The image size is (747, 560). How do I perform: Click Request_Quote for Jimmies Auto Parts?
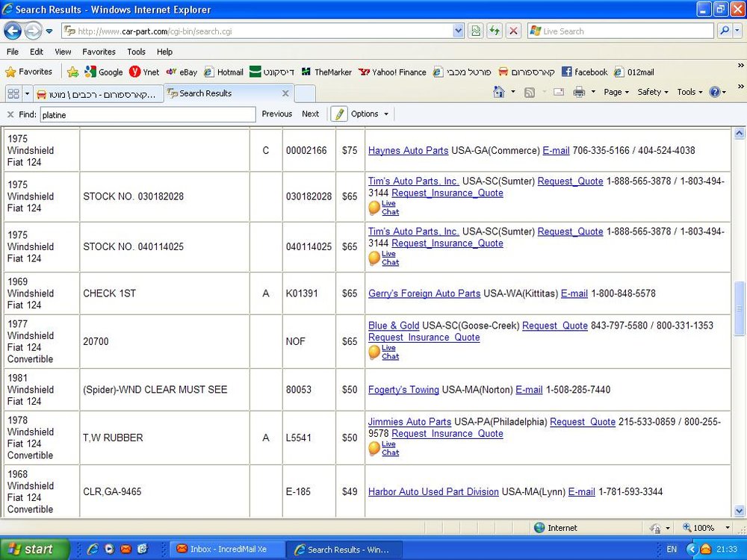[582, 422]
